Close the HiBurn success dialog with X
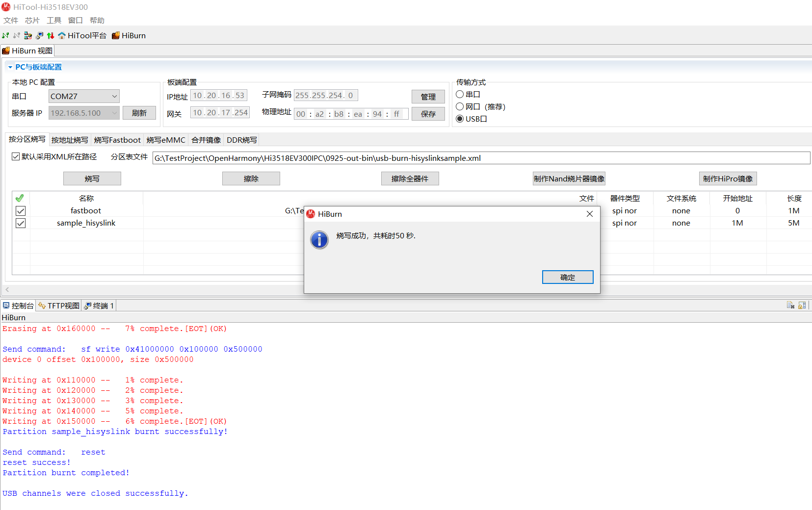This screenshot has height=510, width=812. tap(590, 214)
